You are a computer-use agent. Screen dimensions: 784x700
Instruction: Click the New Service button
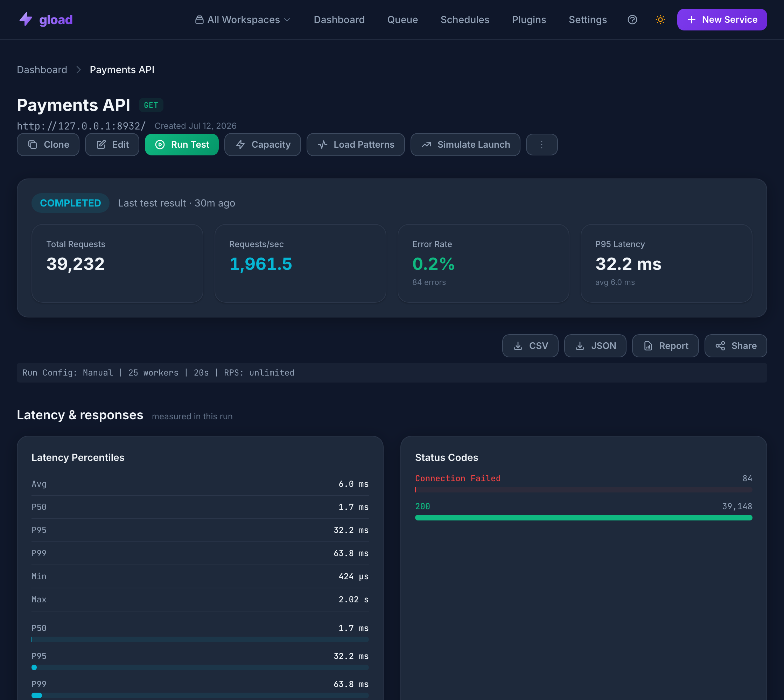pyautogui.click(x=722, y=20)
